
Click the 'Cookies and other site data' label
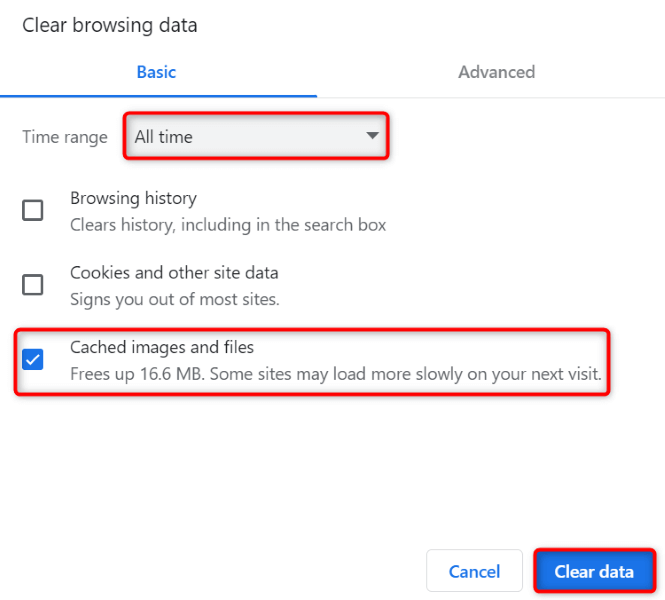(174, 273)
